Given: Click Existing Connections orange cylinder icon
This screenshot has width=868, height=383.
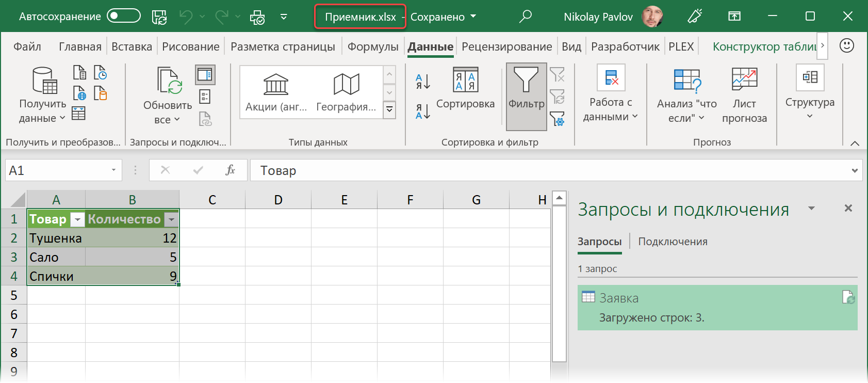Looking at the screenshot, I should point(100,93).
